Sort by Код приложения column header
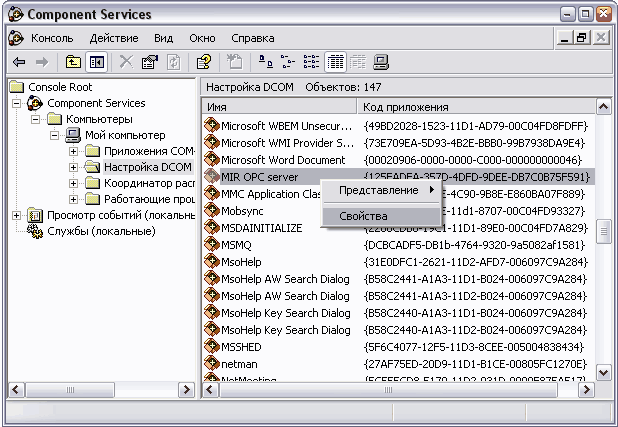The width and height of the screenshot is (618, 427). 476,107
